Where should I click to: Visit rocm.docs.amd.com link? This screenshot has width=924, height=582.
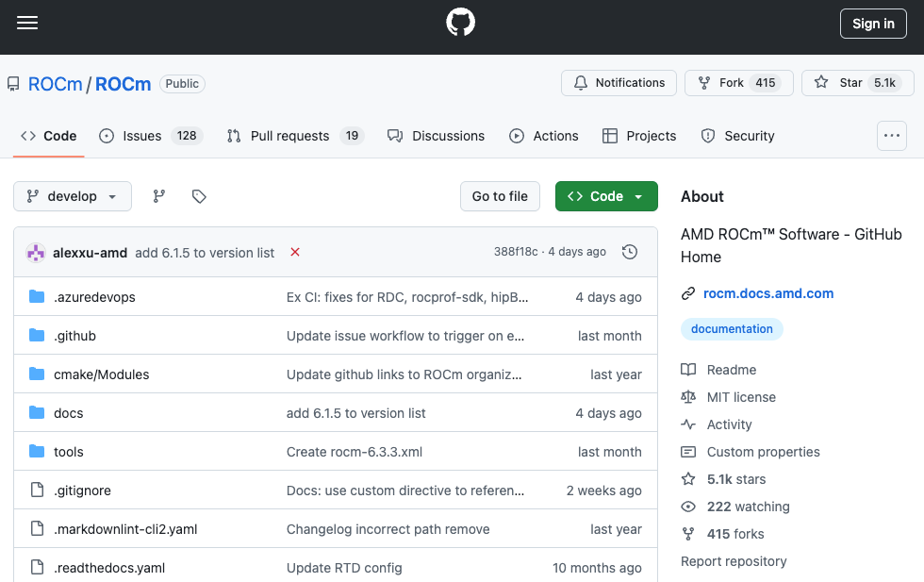pyautogui.click(x=768, y=293)
